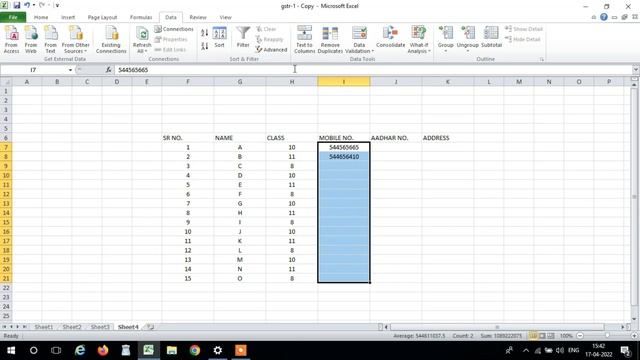Launch Text to Columns wizard
The height and width of the screenshot is (360, 640).
(x=304, y=39)
